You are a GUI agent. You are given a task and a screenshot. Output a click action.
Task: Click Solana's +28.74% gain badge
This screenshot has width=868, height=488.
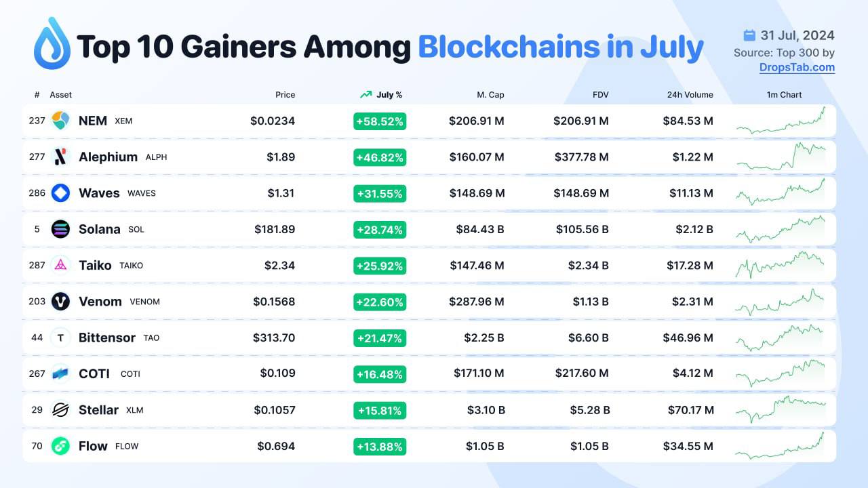(380, 230)
